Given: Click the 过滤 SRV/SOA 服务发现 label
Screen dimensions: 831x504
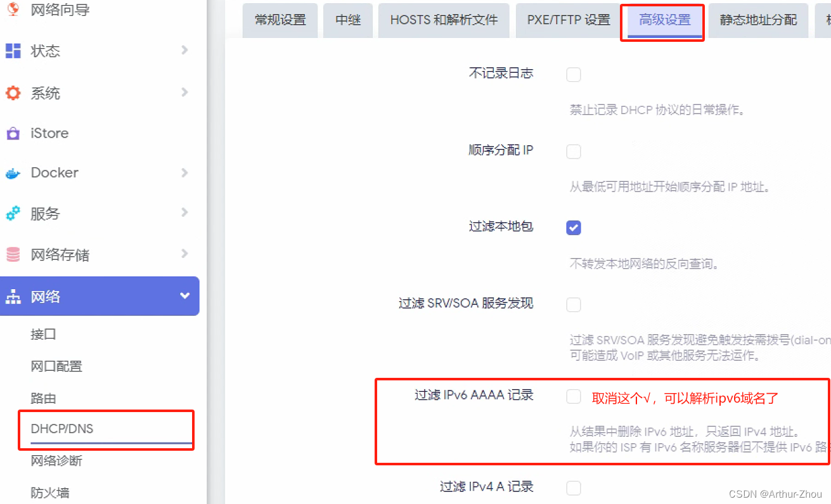Looking at the screenshot, I should pos(466,304).
